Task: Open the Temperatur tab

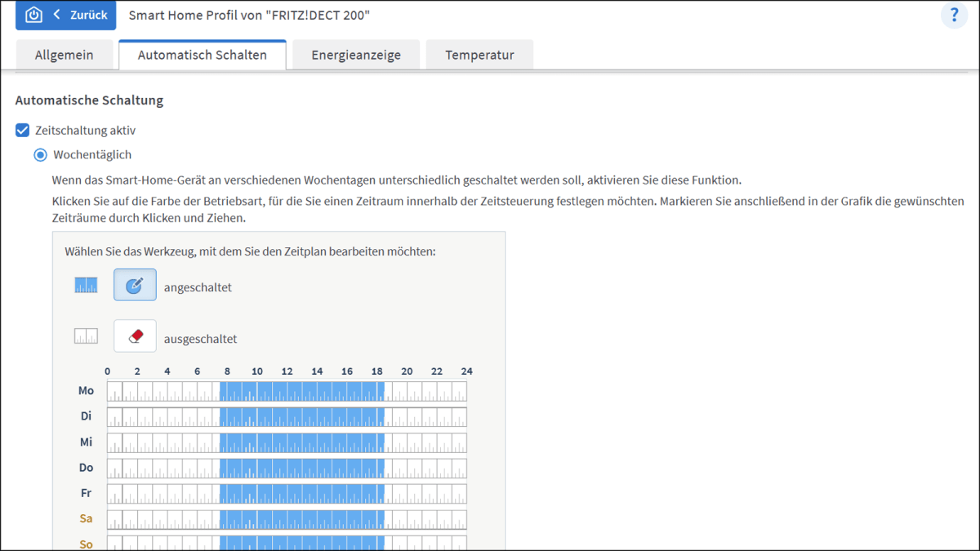Action: [479, 55]
